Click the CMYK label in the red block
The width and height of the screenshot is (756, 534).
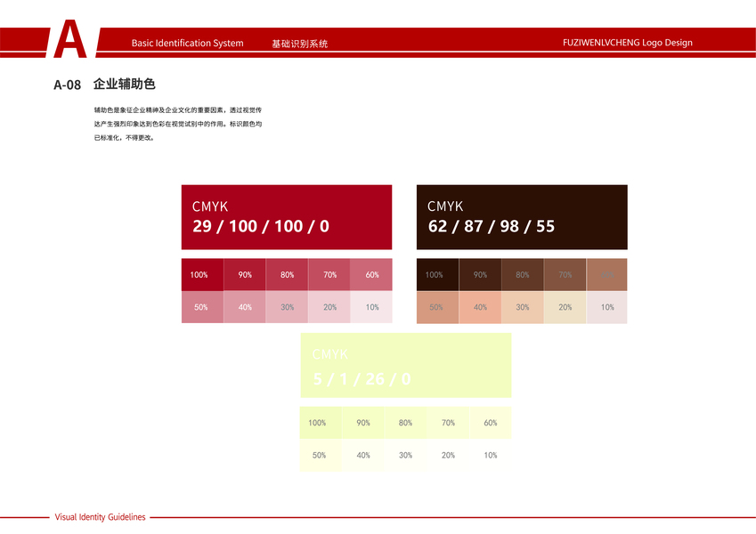coord(210,206)
